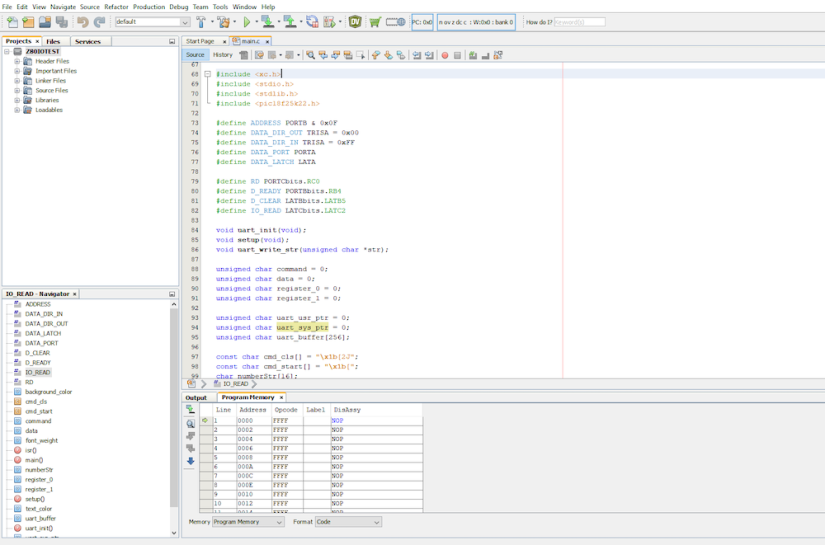Switch to the Output tab
This screenshot has width=825, height=545.
pos(196,397)
